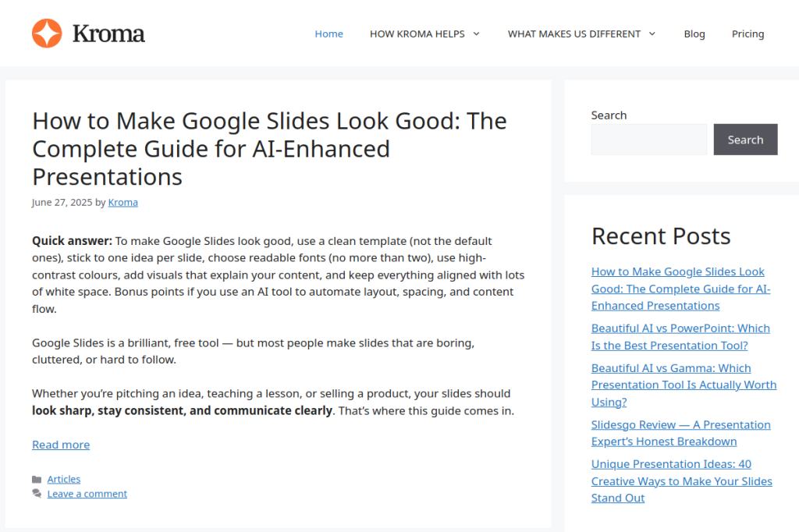Open Unique Presentation Ideas recent post
The height and width of the screenshot is (532, 799).
coord(682,481)
